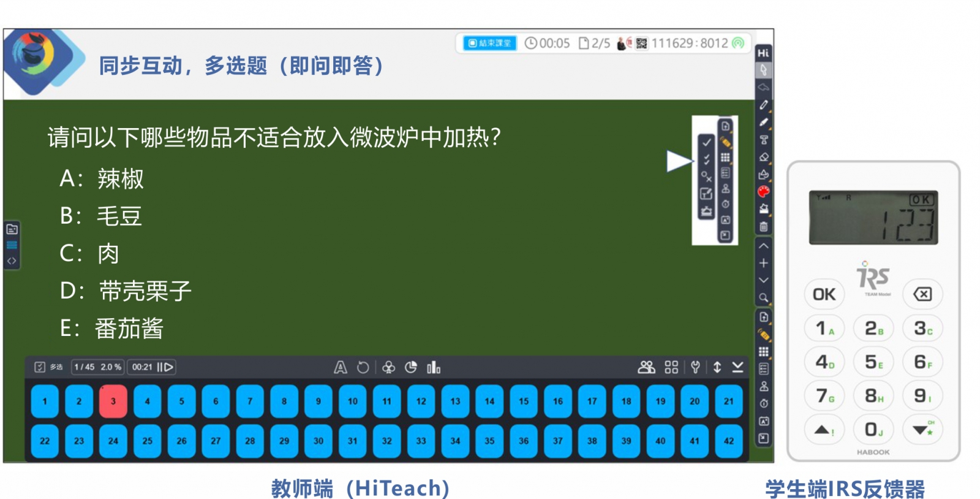Select the eraser tool
This screenshot has height=499, width=980.
pos(763,158)
